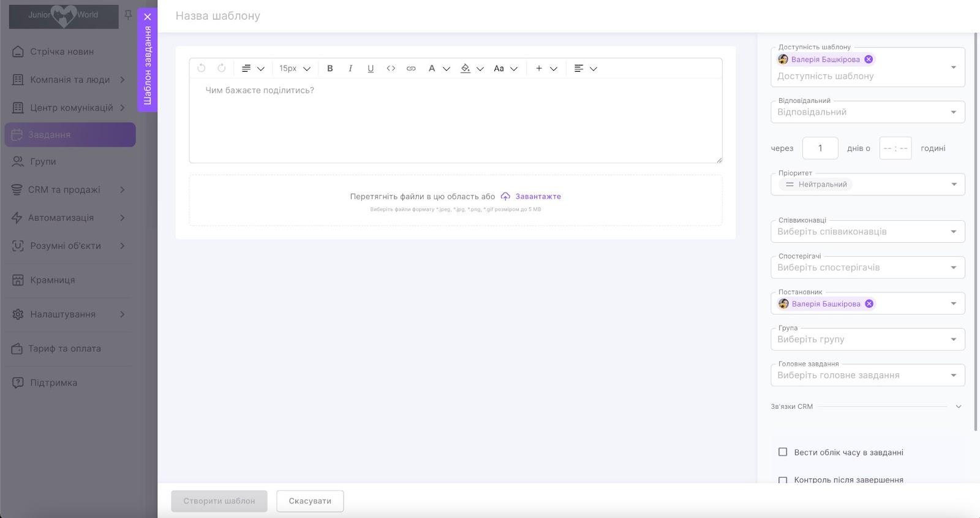Undo the last editor change
The width and height of the screenshot is (980, 518).
[201, 68]
